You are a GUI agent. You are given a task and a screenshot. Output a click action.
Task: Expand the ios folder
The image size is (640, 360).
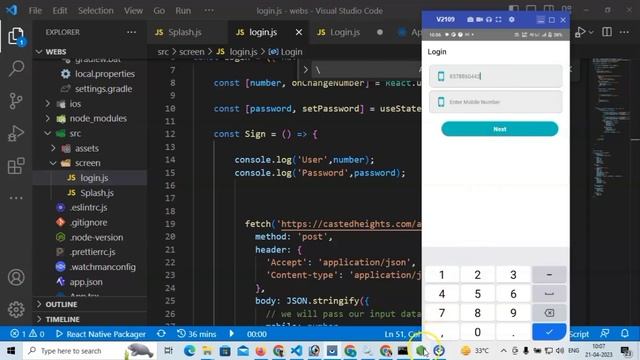[x=75, y=104]
